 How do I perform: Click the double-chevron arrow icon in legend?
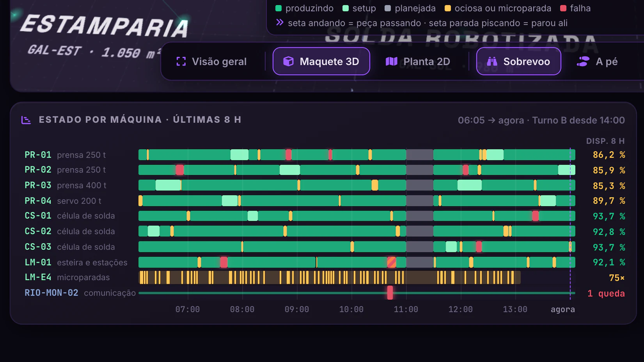coord(280,23)
